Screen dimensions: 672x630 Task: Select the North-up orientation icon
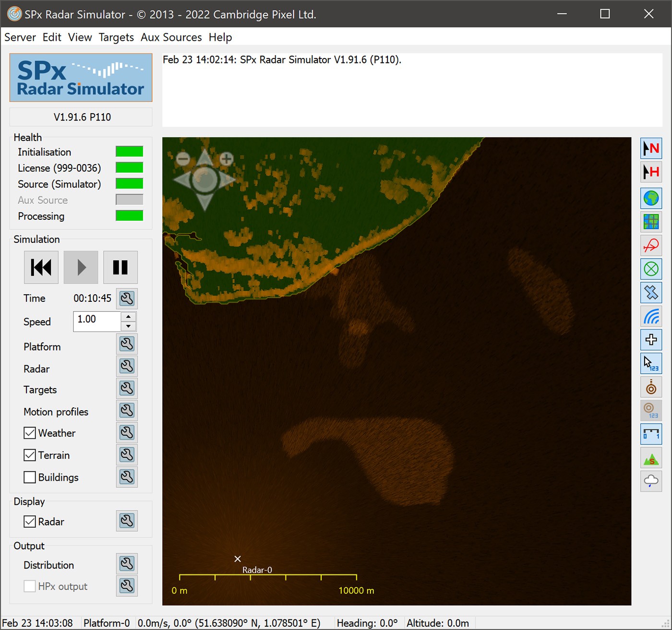click(651, 148)
